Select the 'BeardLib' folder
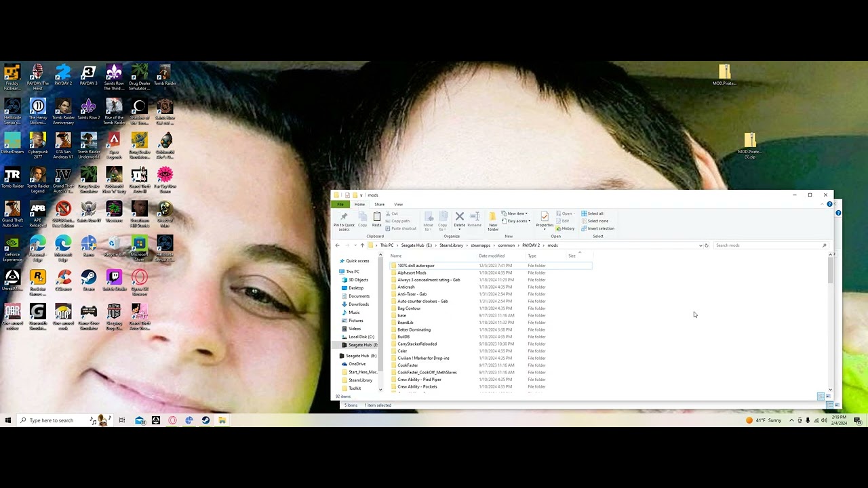Image resolution: width=868 pixels, height=488 pixels. click(x=405, y=323)
